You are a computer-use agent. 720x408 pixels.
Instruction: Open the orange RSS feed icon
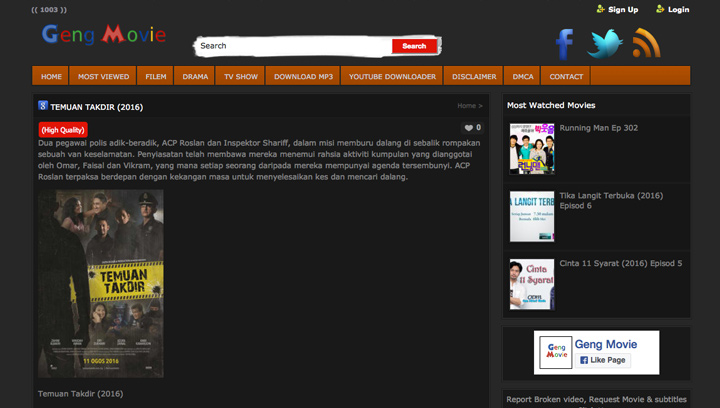(646, 43)
